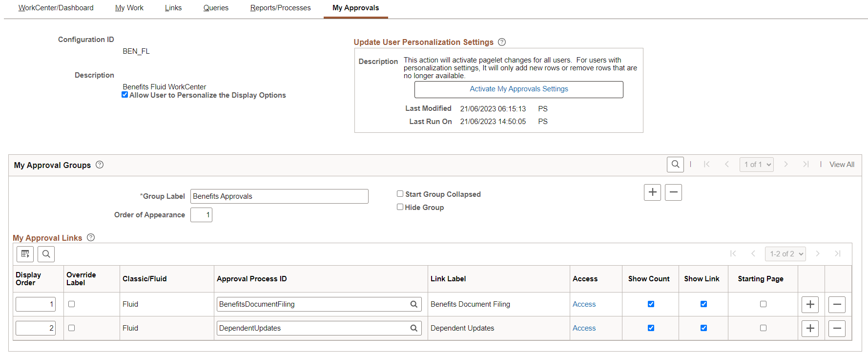Screen dimensions: 868x356
Task: Open the Reports/Processes tab
Action: (280, 8)
